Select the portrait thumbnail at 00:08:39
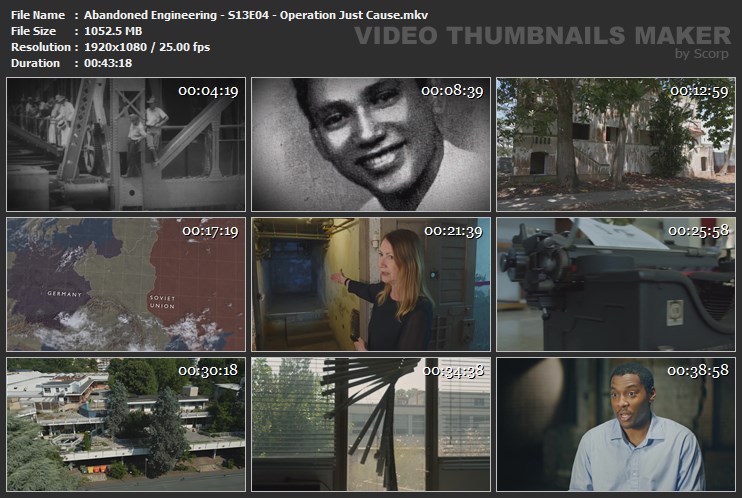 coord(371,144)
